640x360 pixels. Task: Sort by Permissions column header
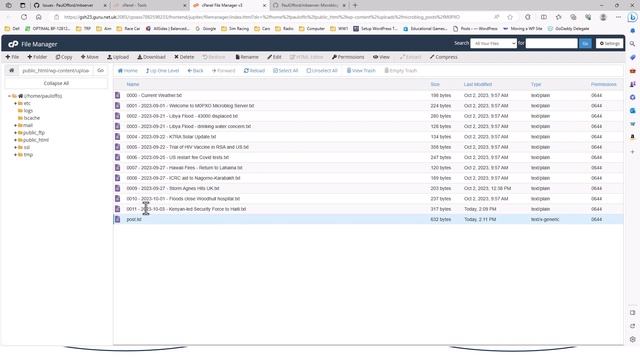(604, 84)
